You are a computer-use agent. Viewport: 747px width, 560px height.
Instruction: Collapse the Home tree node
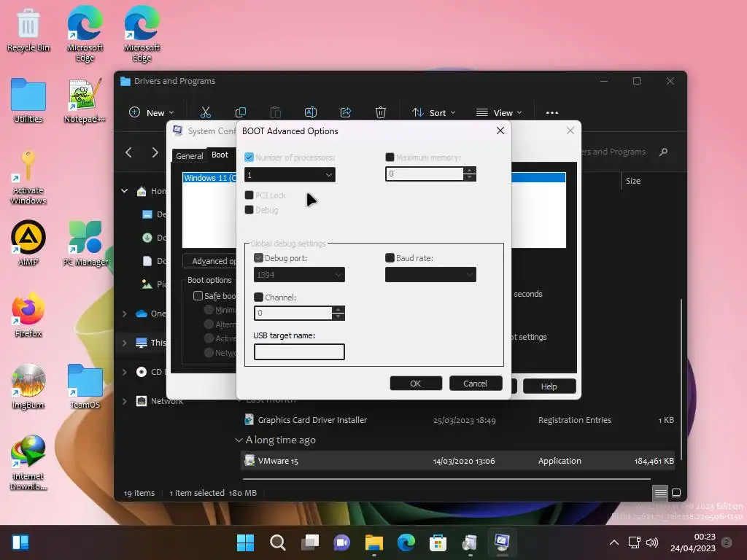click(124, 191)
